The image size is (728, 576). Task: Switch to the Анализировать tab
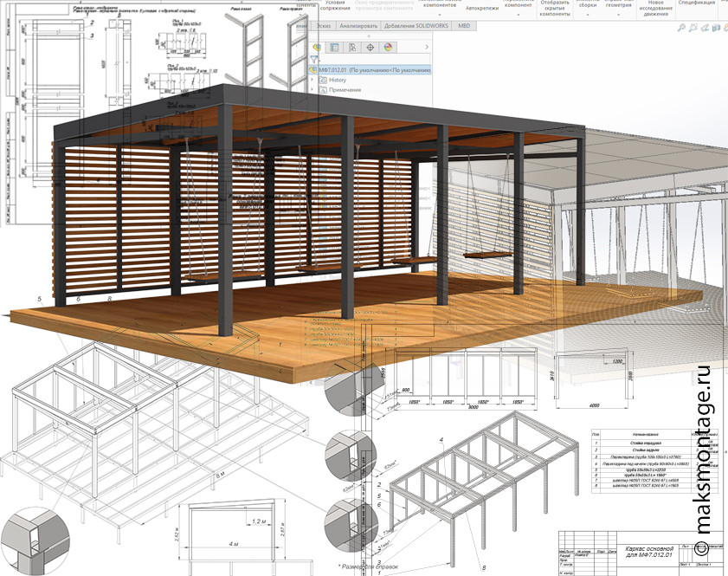[358, 26]
